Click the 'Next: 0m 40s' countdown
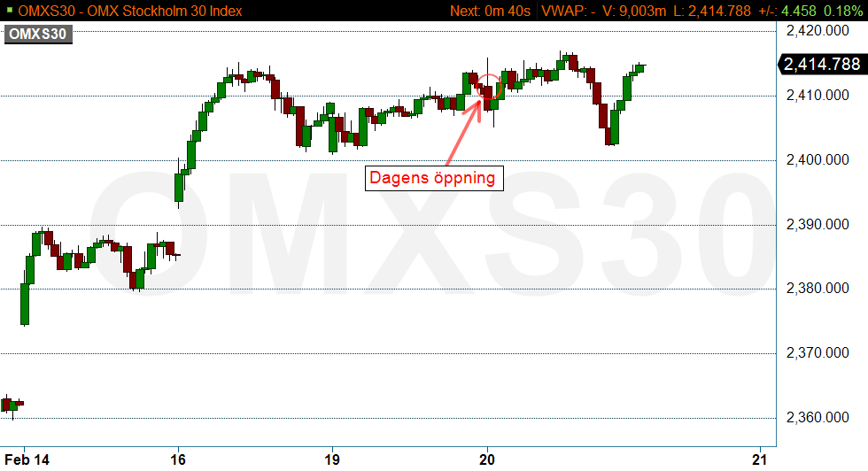The height and width of the screenshot is (471, 868). [x=491, y=11]
